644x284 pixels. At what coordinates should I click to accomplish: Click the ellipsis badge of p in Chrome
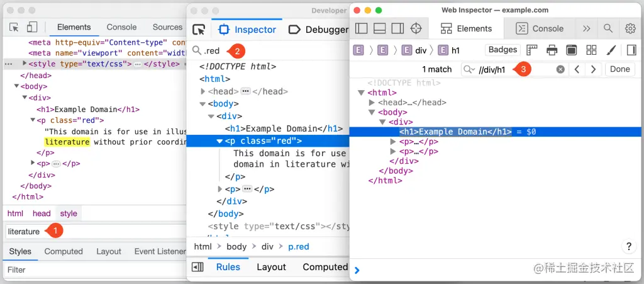[56, 164]
